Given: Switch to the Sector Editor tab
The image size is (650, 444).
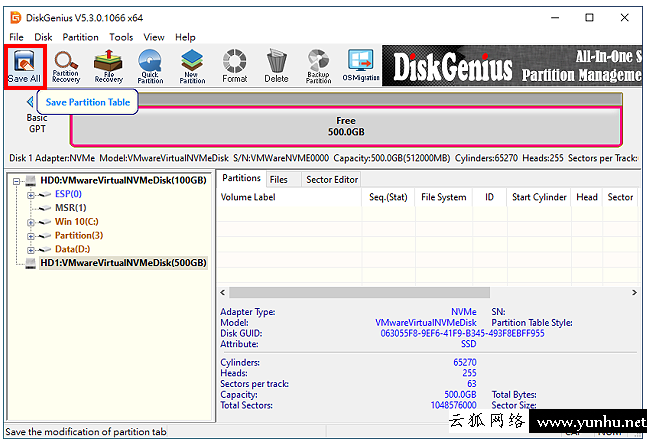Looking at the screenshot, I should point(332,180).
